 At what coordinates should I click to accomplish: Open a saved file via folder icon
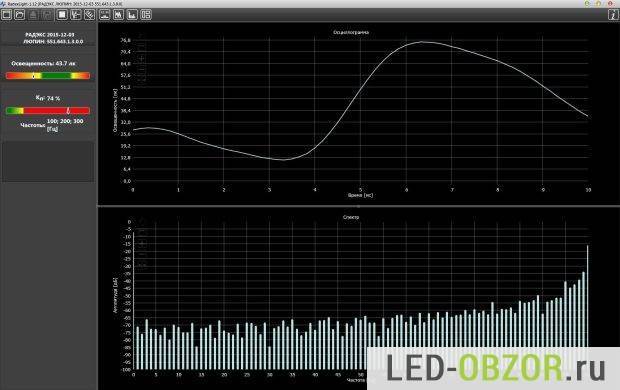(x=20, y=15)
